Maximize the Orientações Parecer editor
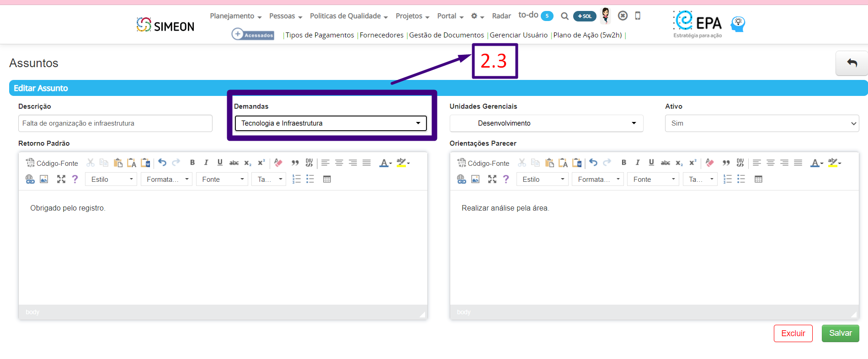868x359 pixels. pos(492,179)
